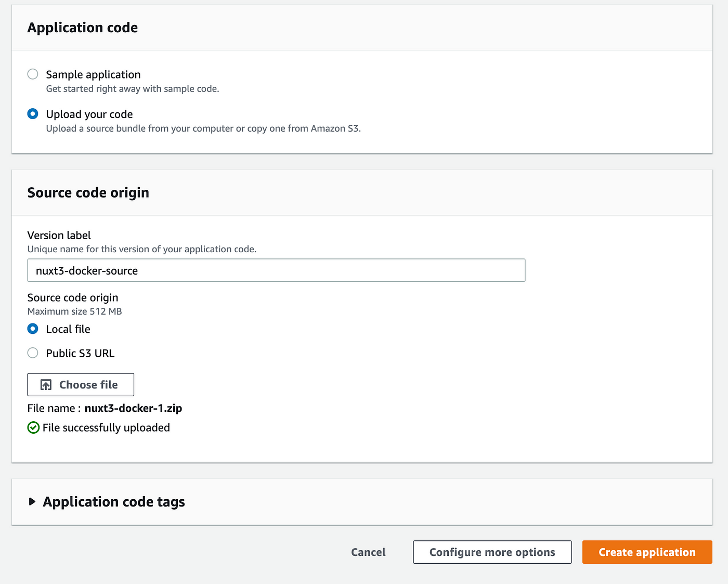Click the 'Unique name for this version' hint
Screen dimensions: 728x584
coord(142,249)
